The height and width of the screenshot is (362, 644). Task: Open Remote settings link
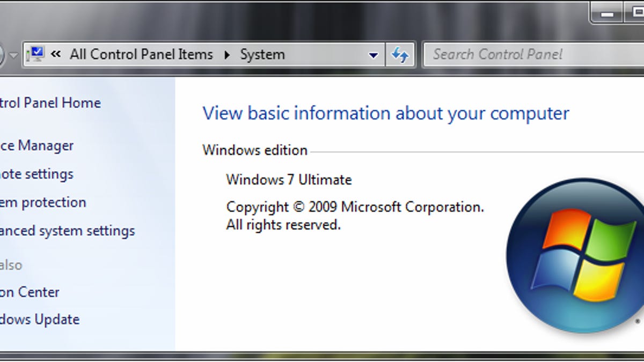pyautogui.click(x=36, y=174)
